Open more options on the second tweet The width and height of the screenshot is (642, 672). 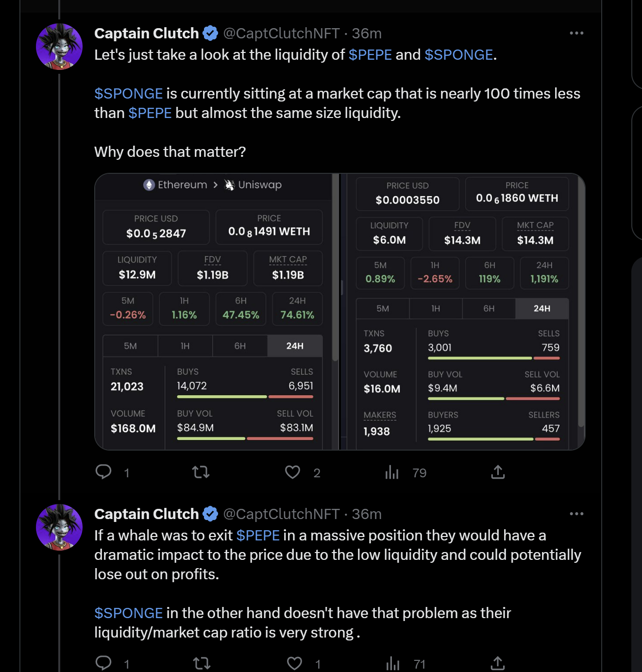click(576, 514)
